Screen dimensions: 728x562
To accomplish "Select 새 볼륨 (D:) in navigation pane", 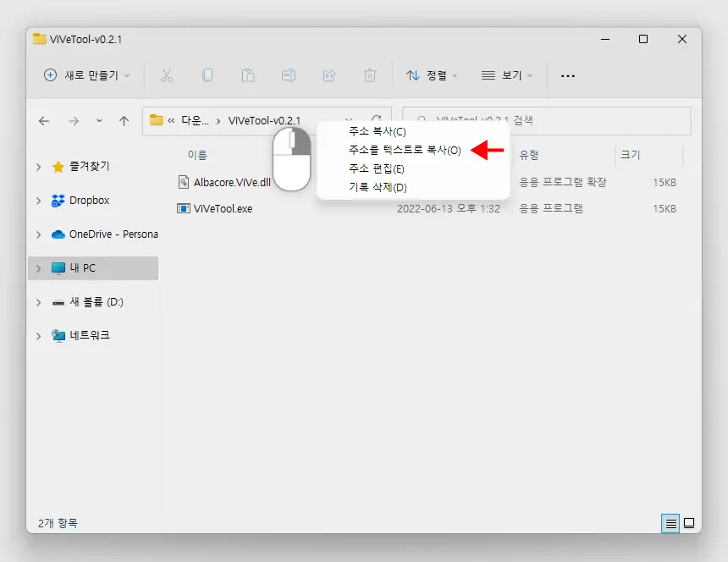I will coord(97,302).
